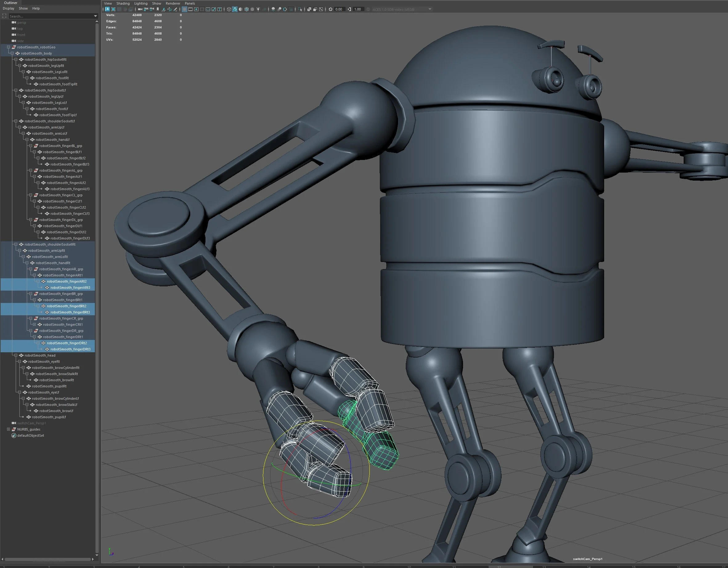Click the isolate select icon in toolbar
The height and width of the screenshot is (568, 728).
(x=300, y=9)
